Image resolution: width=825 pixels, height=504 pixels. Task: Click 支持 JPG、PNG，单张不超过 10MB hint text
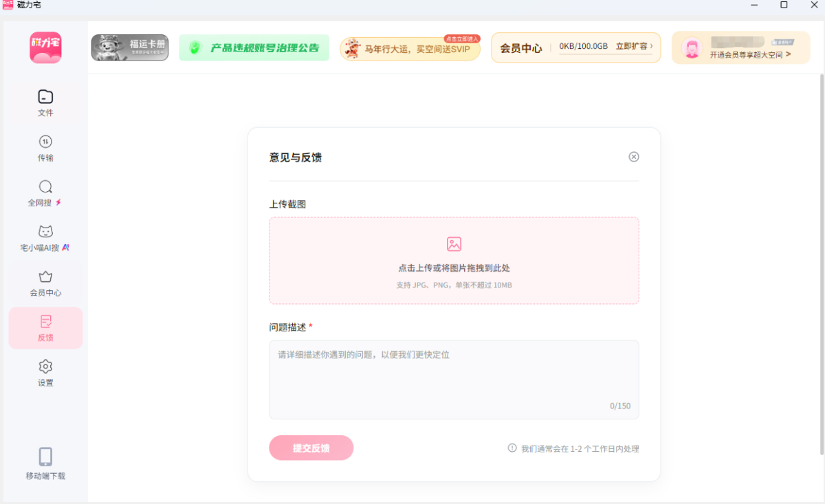(454, 285)
